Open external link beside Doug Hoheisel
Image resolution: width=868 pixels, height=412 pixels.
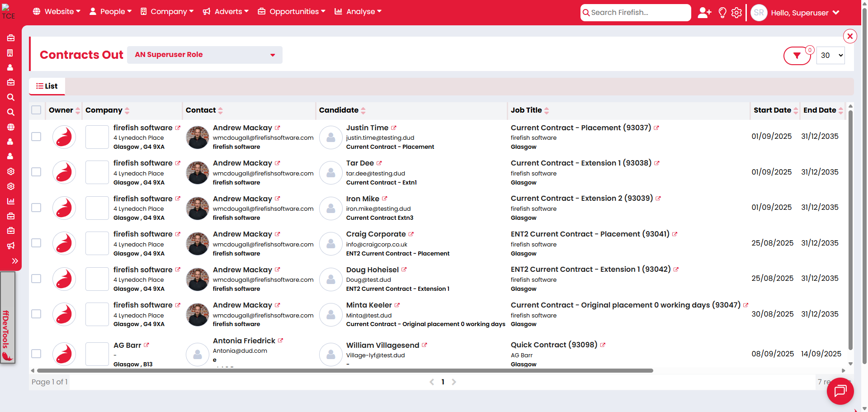click(404, 270)
